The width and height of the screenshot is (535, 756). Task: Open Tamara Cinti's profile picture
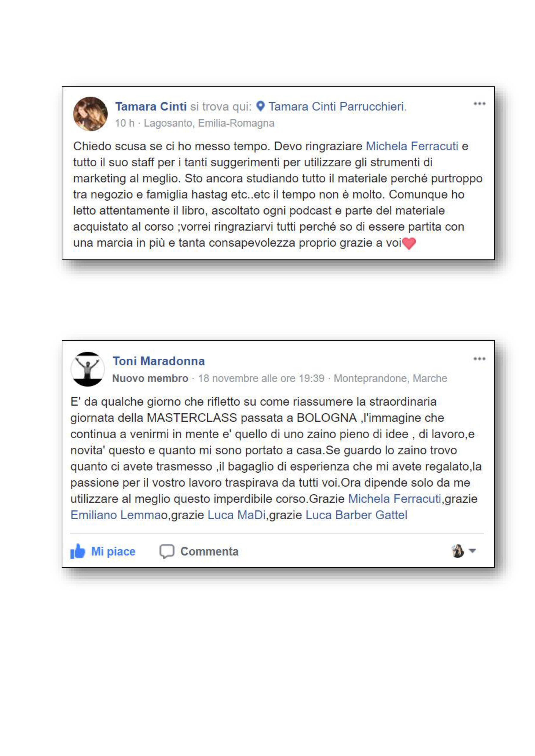tap(90, 114)
